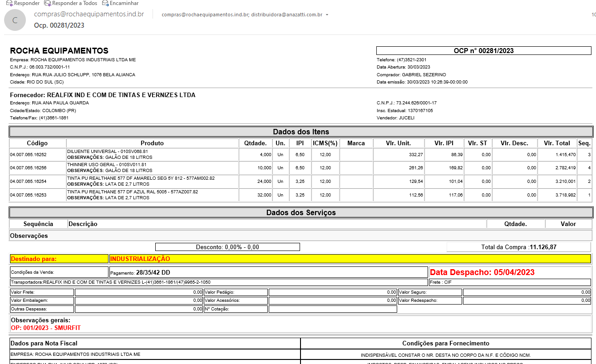This screenshot has height=364, width=596.
Task: Open the sender avatar circle 'C'
Action: tap(15, 20)
